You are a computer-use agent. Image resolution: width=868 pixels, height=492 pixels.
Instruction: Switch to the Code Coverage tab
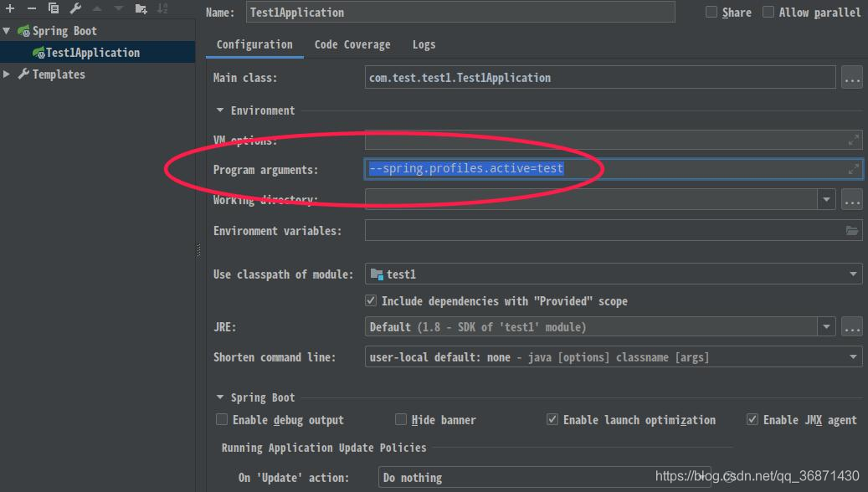[x=352, y=45]
